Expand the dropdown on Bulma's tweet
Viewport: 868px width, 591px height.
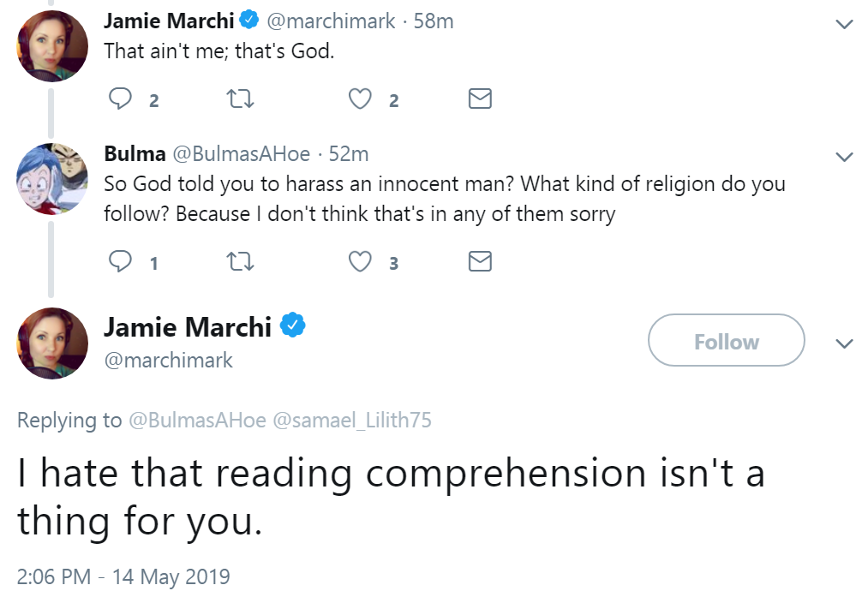point(844,157)
